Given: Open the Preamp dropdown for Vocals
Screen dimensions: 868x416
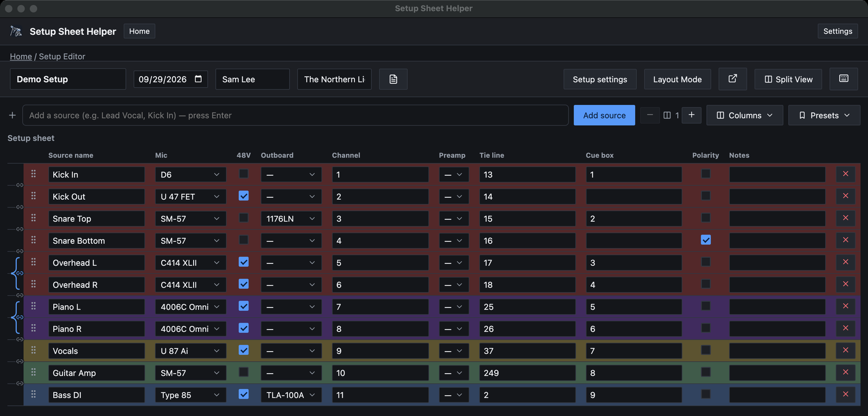Looking at the screenshot, I should 454,351.
